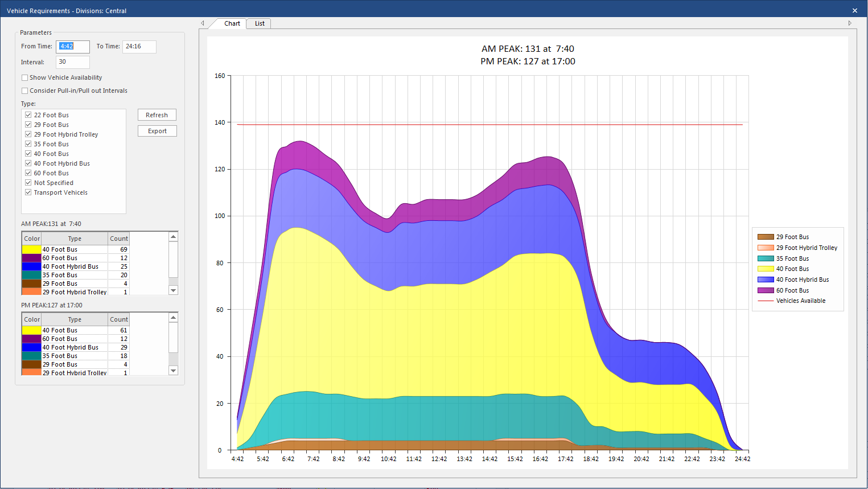Screen dimensions: 868x489
Task: Close the Vehicle Requirements window
Action: coord(854,10)
